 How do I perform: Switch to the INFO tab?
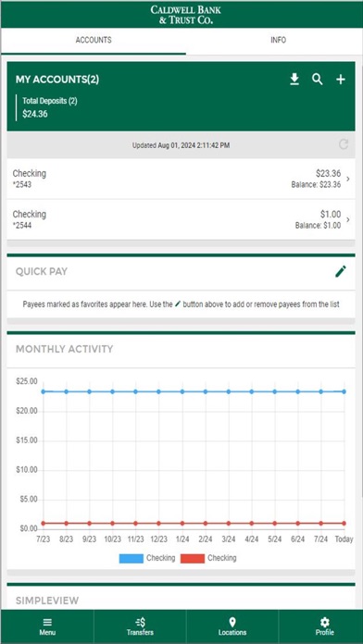pyautogui.click(x=279, y=41)
